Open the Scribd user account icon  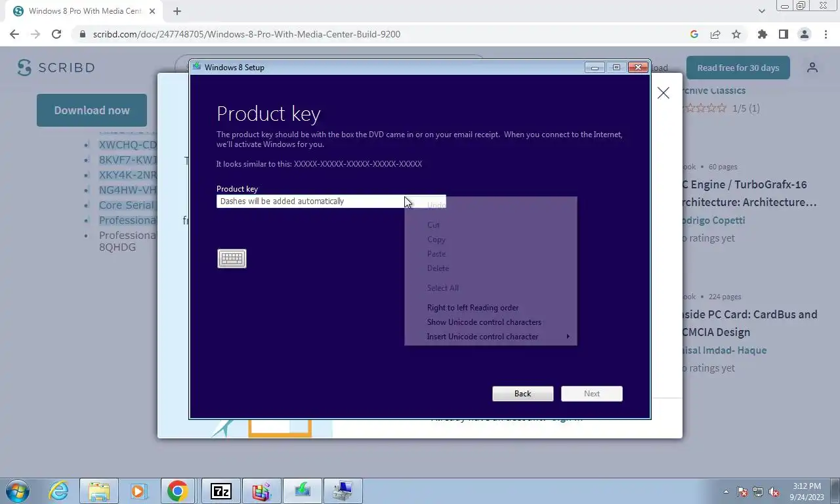point(812,68)
